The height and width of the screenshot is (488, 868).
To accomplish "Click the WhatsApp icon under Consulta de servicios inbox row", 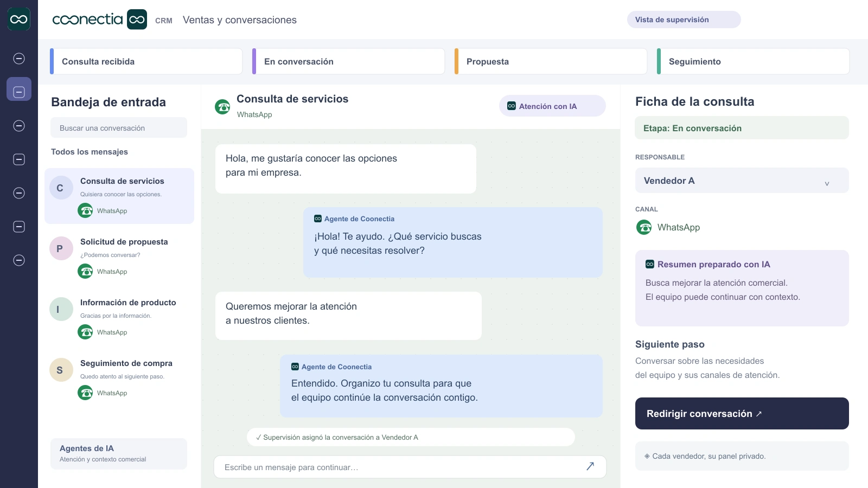I will coord(85,210).
